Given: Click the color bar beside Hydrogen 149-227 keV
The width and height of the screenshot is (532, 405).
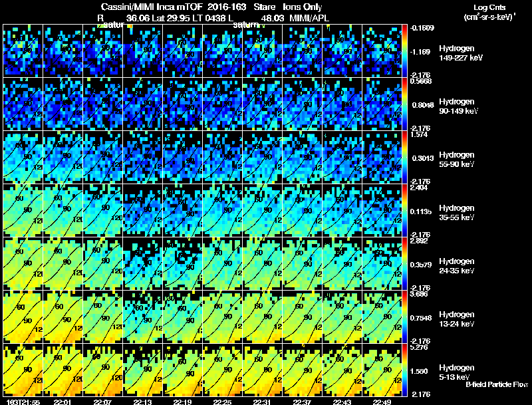Looking at the screenshot, I should pos(404,51).
